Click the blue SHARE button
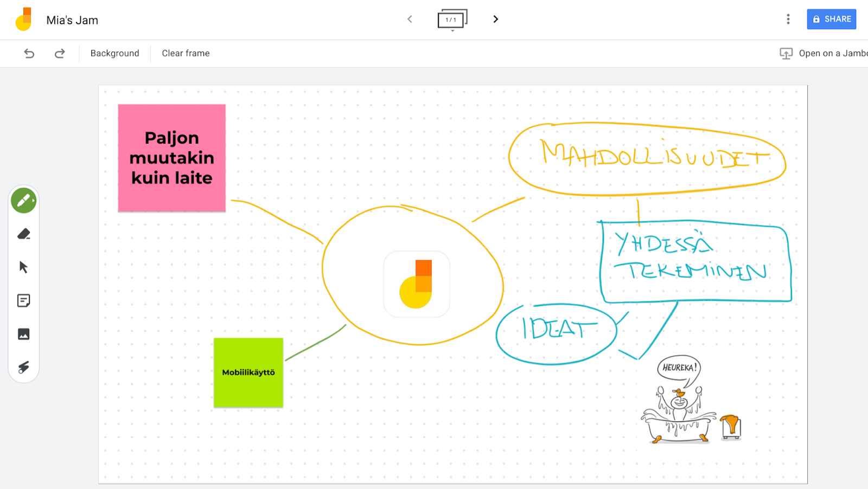Screen dimensions: 868x489 [832, 19]
